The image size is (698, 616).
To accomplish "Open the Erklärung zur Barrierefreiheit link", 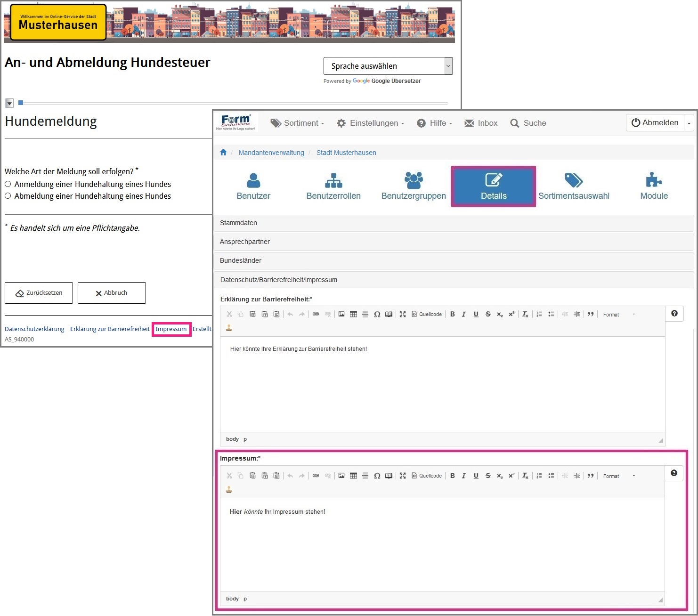I will pyautogui.click(x=110, y=329).
